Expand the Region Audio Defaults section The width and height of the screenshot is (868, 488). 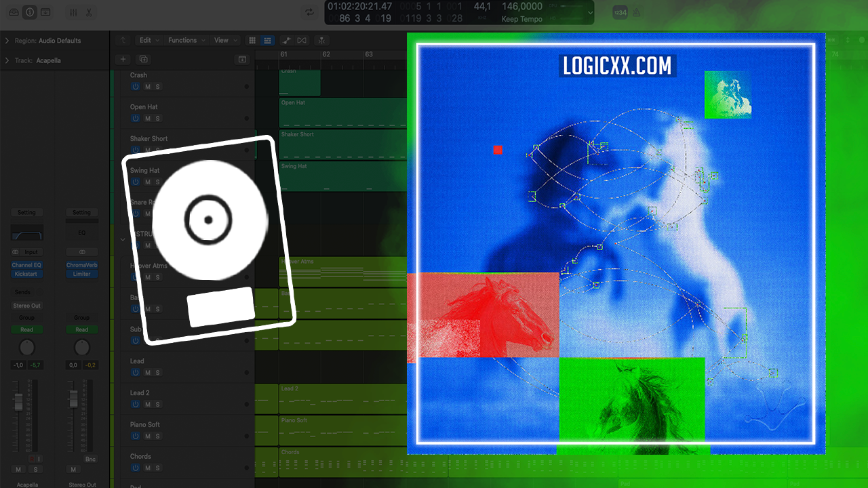coord(7,41)
